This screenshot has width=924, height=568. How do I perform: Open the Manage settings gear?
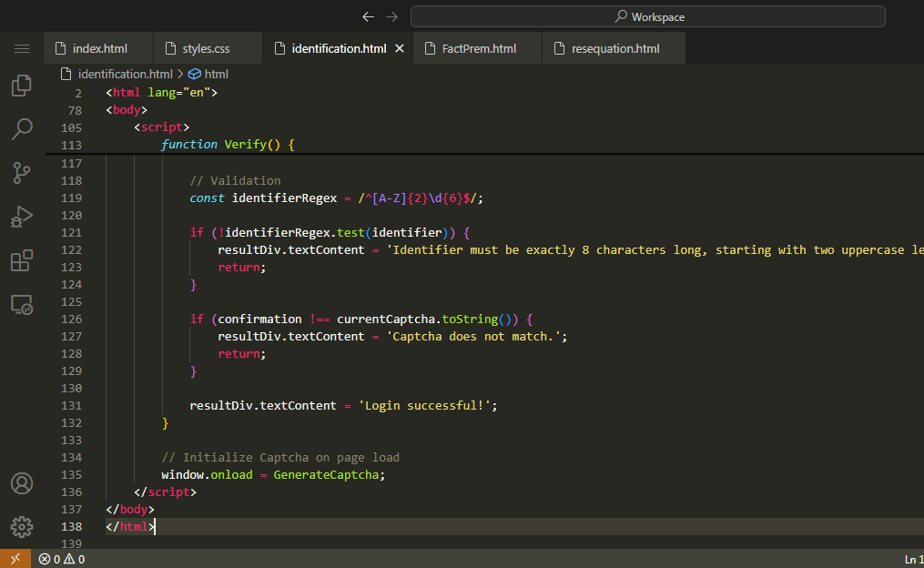[22, 526]
